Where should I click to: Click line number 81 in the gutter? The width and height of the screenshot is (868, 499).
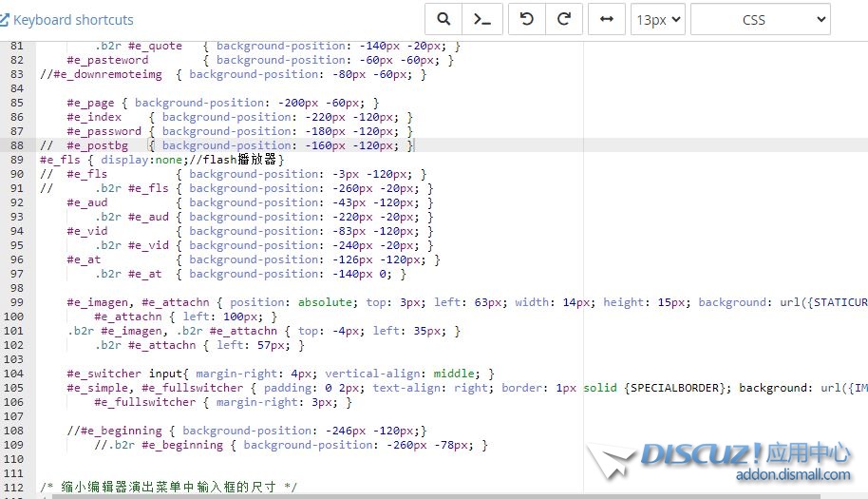17,46
